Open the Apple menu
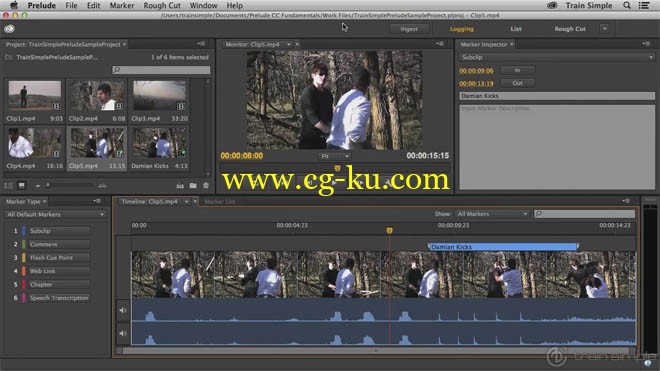660x371 pixels. [x=14, y=5]
